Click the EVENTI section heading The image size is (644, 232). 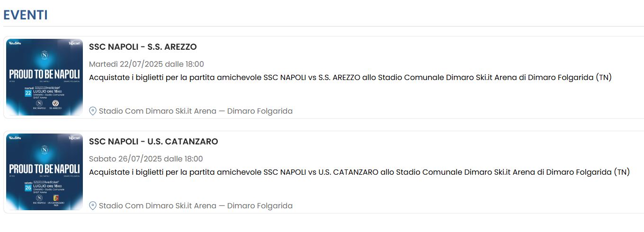[x=25, y=15]
